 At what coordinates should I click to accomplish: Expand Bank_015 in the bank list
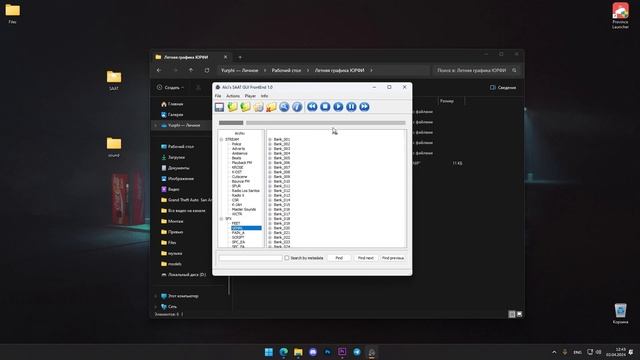click(270, 204)
